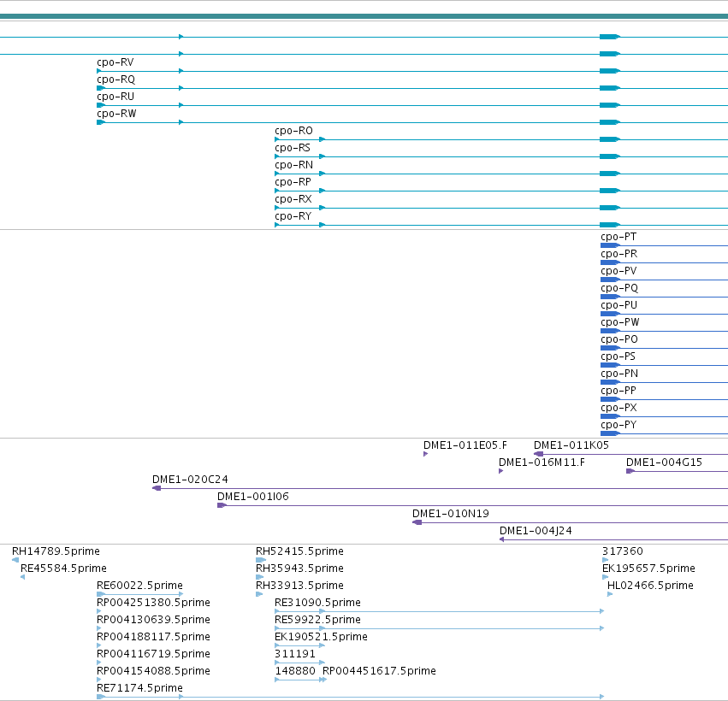Click the DME1-011E05.F clone label
Viewport: 728px width, 701px height.
click(x=465, y=445)
